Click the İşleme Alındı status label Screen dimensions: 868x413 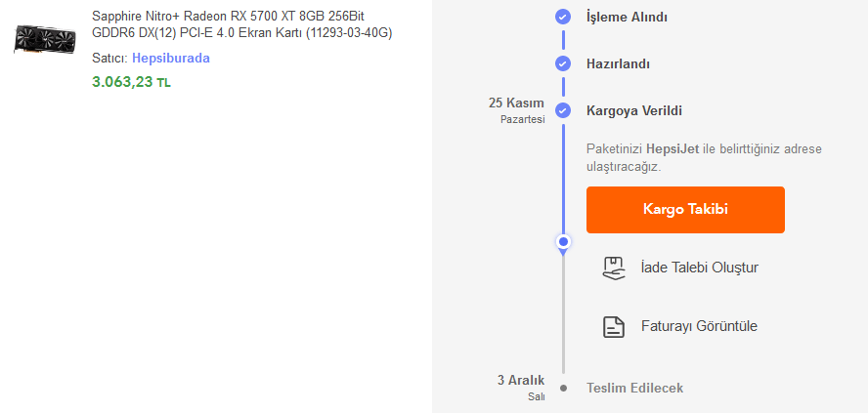click(x=627, y=17)
